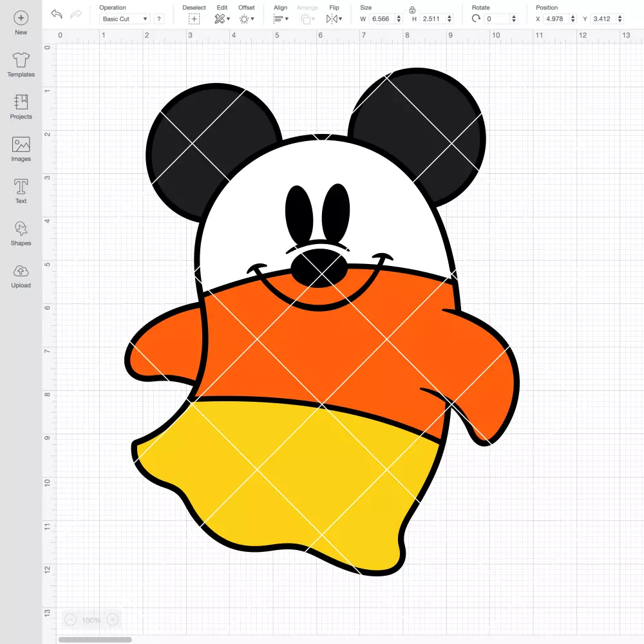Click the horizontal canvas scrollbar
644x644 pixels.
tap(95, 639)
